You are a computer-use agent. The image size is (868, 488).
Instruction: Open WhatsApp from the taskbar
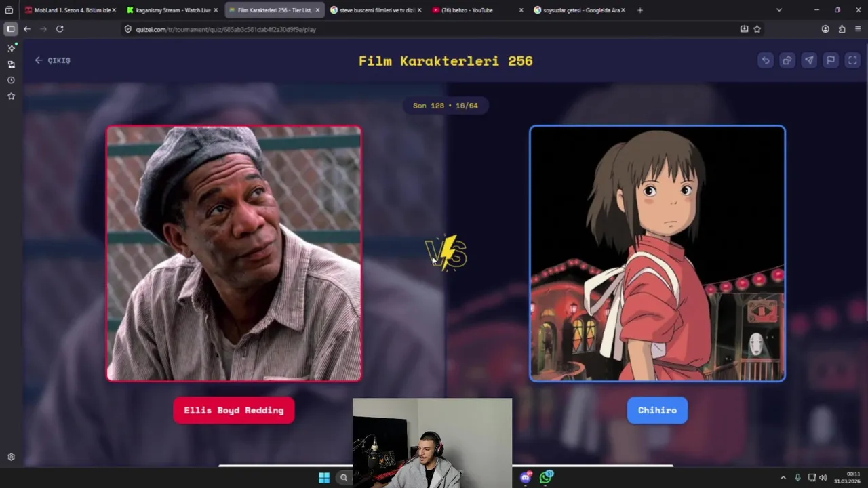tap(546, 477)
